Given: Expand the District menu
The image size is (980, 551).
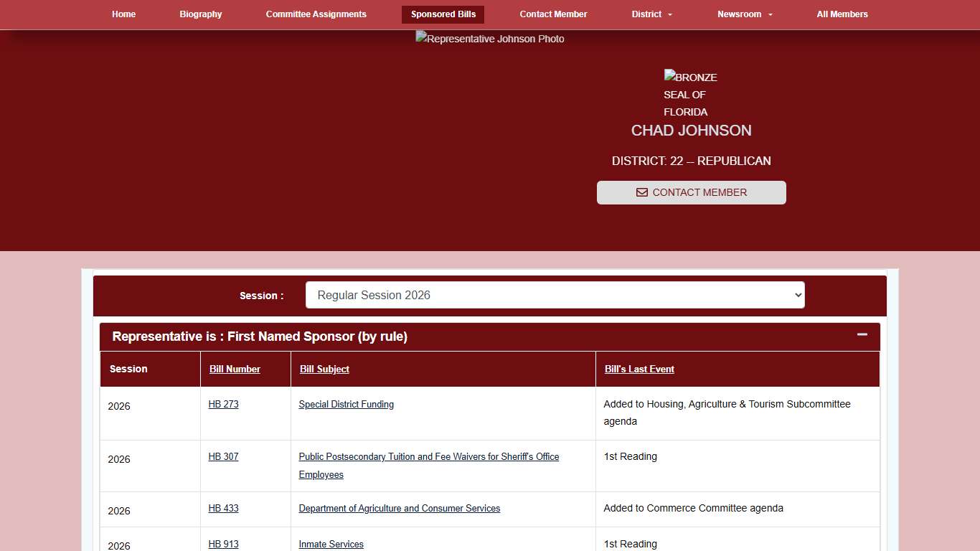Looking at the screenshot, I should click(647, 14).
